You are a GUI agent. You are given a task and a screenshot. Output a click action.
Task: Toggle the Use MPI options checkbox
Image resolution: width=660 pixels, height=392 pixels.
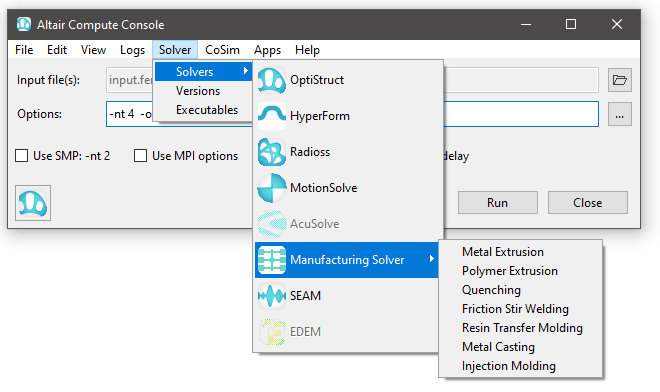point(140,156)
